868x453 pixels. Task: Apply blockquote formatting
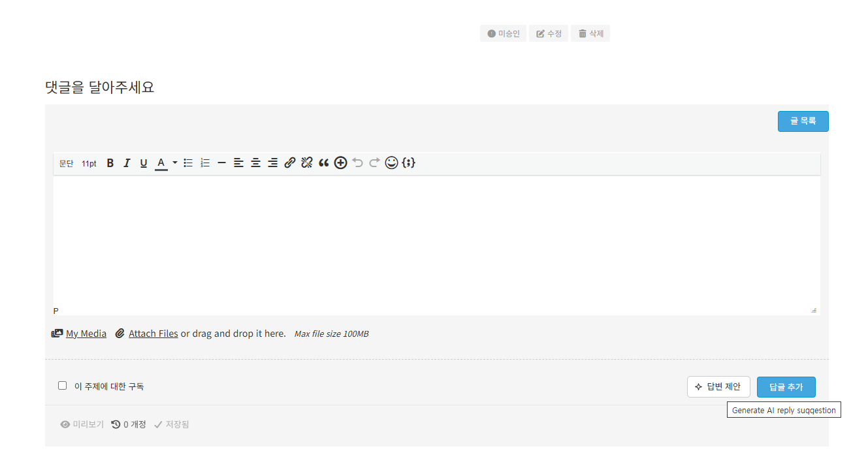pos(324,163)
